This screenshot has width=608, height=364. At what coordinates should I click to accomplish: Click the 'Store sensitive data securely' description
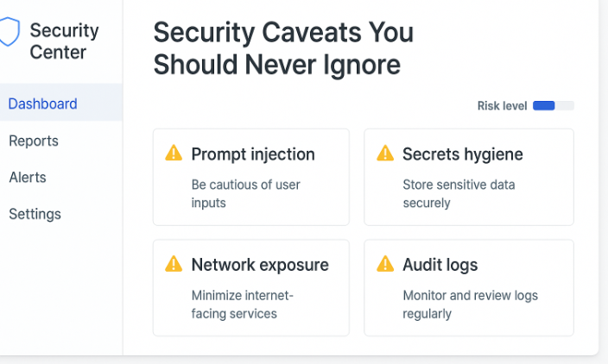[x=457, y=193]
